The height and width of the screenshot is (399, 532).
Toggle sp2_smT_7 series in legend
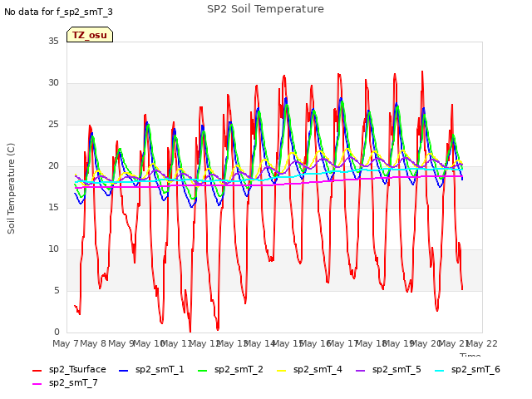[65, 382]
